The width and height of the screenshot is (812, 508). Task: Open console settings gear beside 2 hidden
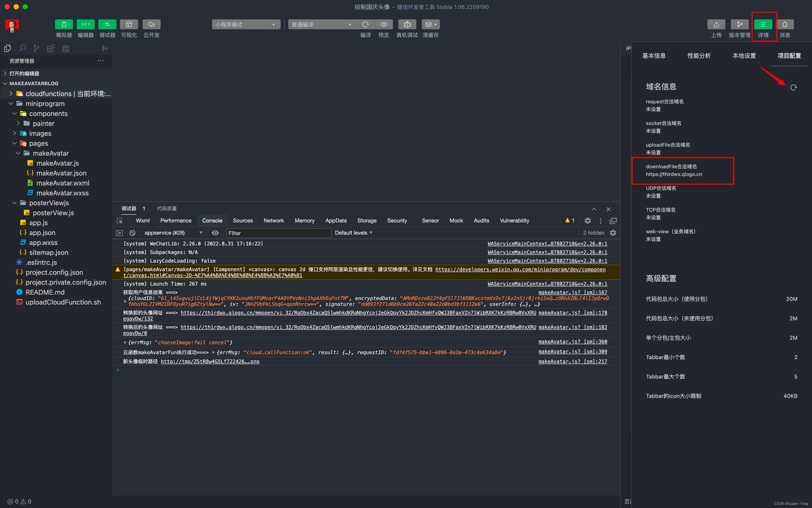pyautogui.click(x=613, y=233)
